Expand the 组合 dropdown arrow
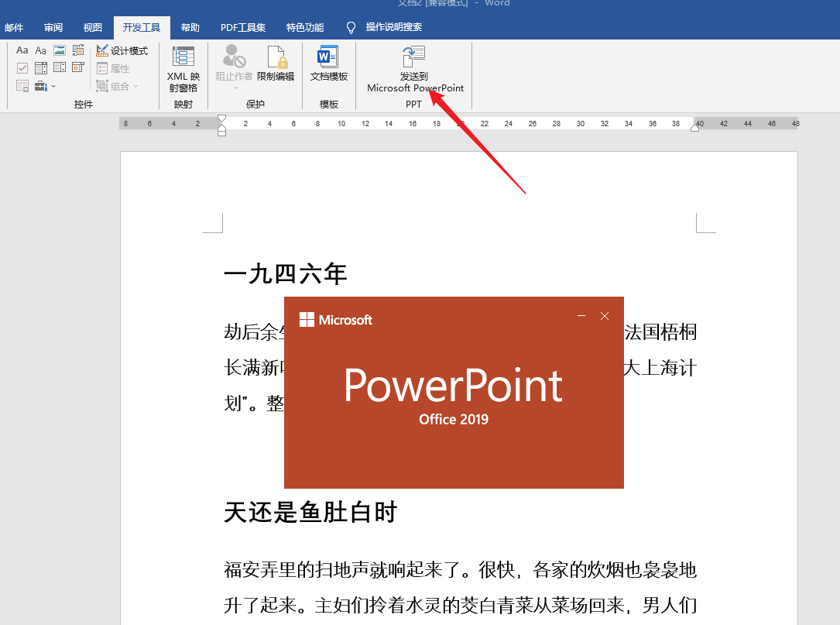The height and width of the screenshot is (625, 840). (135, 86)
